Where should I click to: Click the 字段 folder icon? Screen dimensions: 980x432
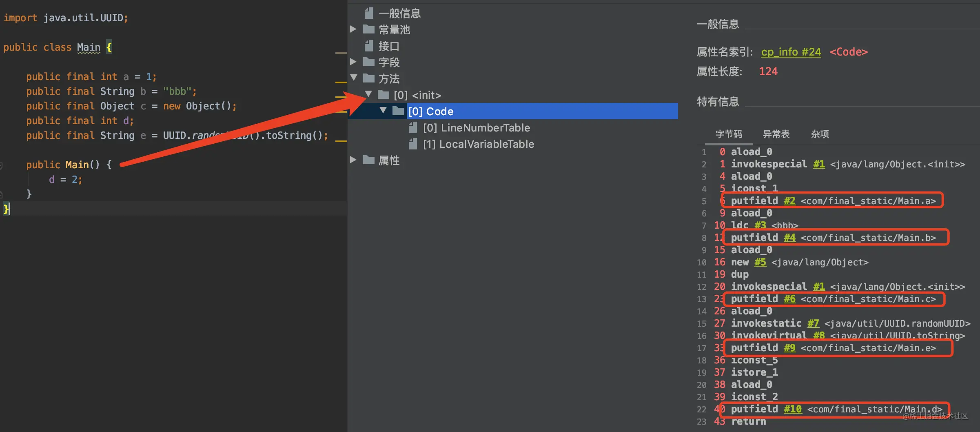tap(369, 62)
